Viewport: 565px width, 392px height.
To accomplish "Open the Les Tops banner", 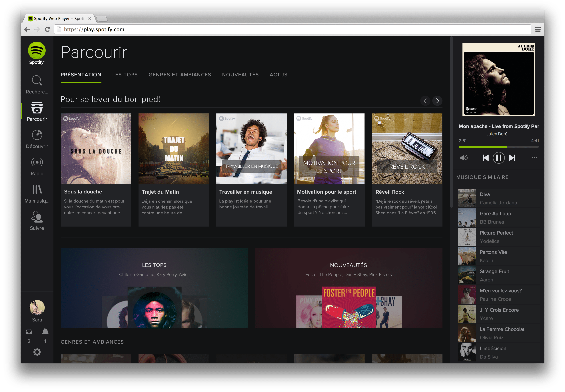I will (x=154, y=288).
